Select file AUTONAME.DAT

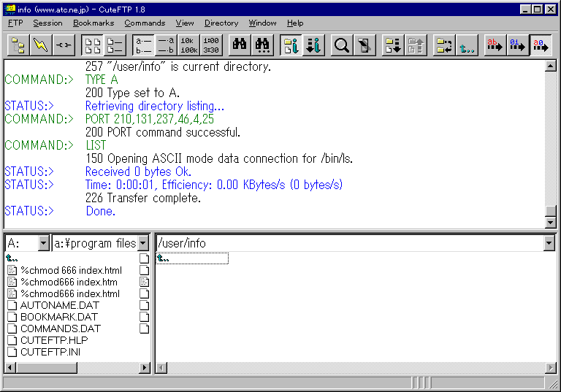pyautogui.click(x=60, y=305)
